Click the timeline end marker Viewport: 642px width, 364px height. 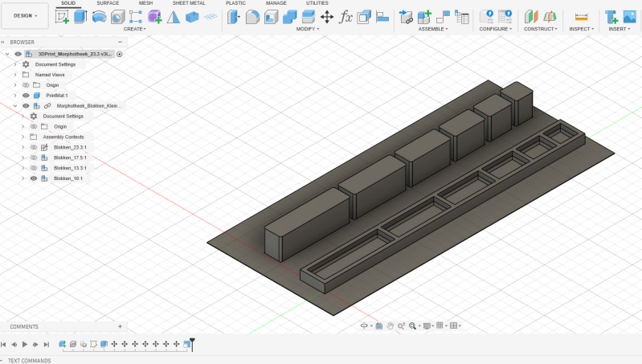point(192,344)
